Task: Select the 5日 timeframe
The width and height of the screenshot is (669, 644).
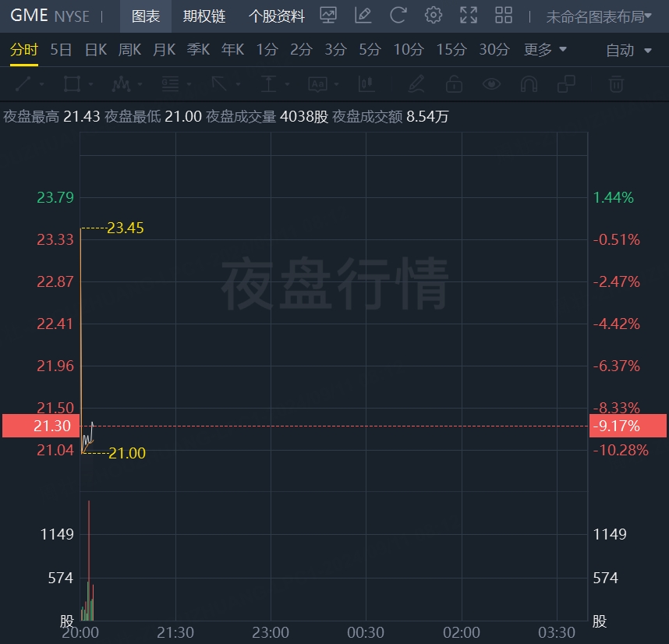Action: (61, 50)
